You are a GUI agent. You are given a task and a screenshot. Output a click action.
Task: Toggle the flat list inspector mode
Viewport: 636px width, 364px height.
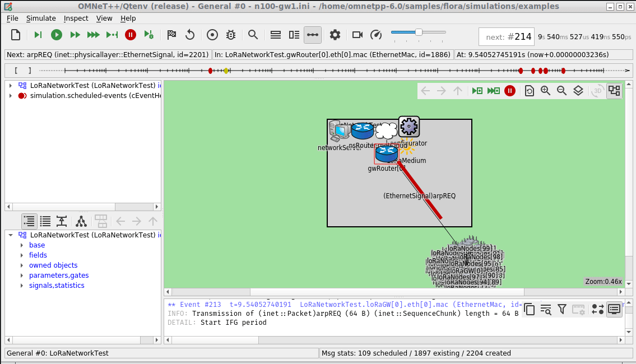click(x=45, y=221)
